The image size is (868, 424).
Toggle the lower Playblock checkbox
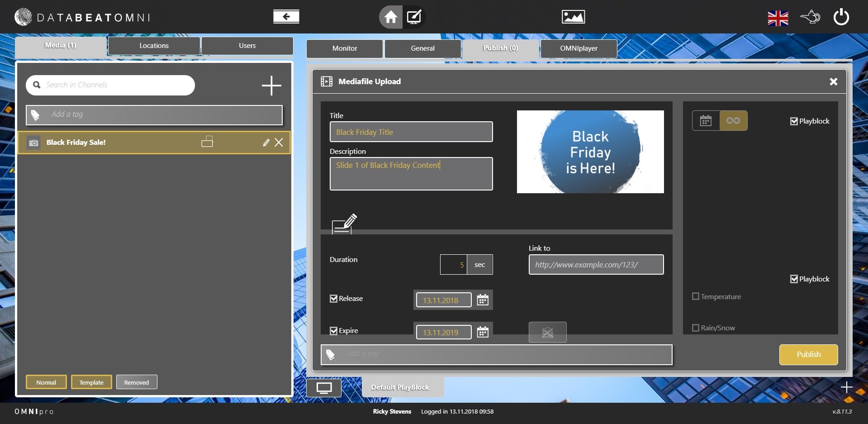pyautogui.click(x=794, y=279)
